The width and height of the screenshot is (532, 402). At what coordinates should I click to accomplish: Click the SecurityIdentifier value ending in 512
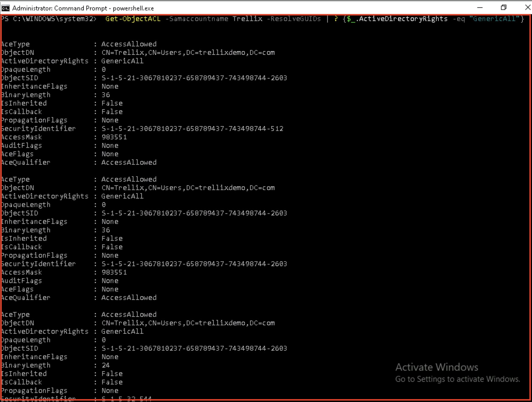[192, 129]
